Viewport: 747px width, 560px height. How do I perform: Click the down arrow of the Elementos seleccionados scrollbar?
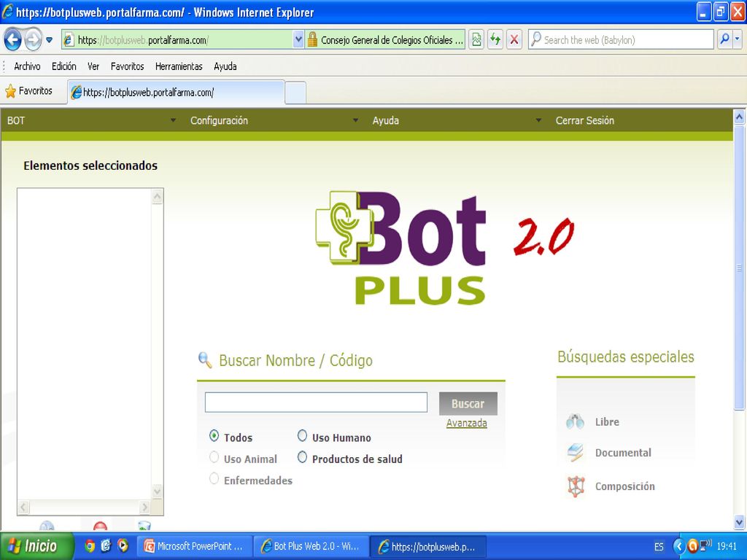[158, 491]
